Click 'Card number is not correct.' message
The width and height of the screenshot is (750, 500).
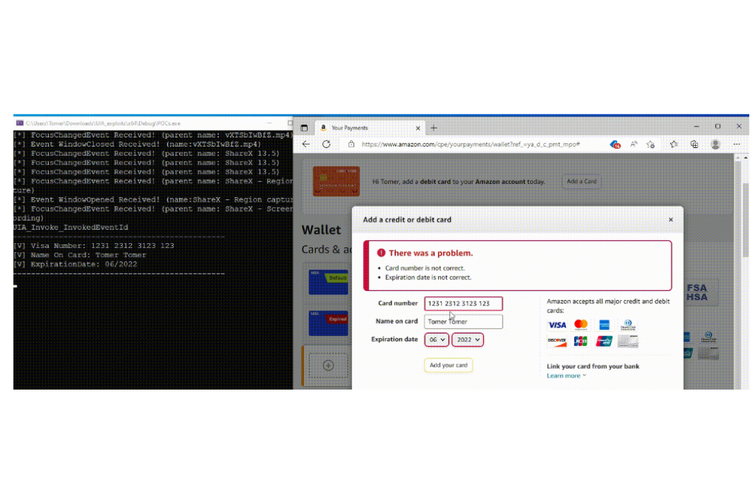coord(425,268)
